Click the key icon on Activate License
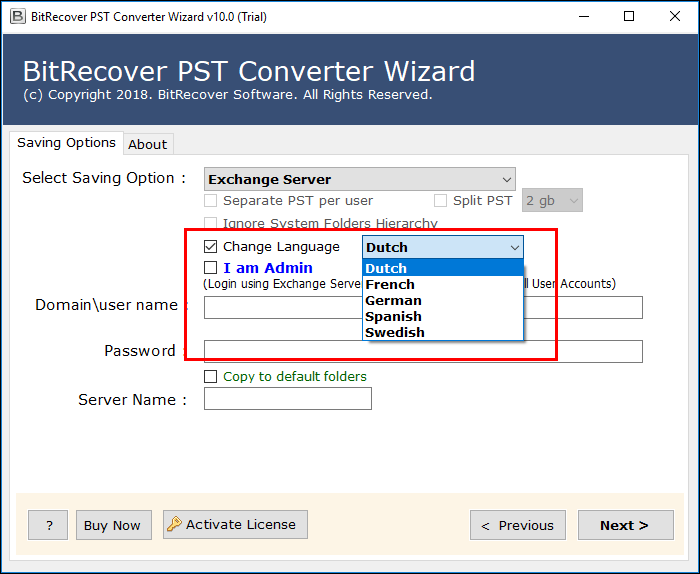 point(174,524)
